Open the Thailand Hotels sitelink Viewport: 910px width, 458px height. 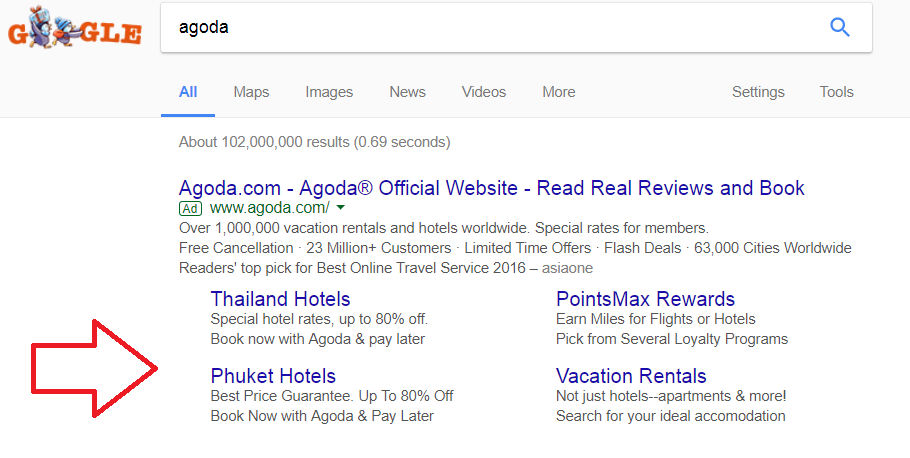(280, 299)
